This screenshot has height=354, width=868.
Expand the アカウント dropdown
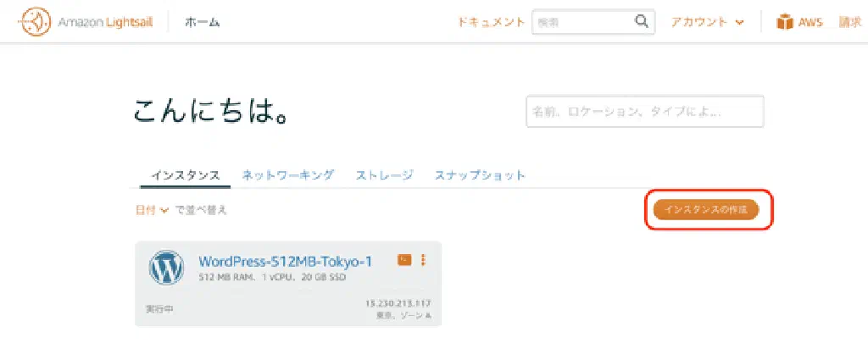[708, 22]
